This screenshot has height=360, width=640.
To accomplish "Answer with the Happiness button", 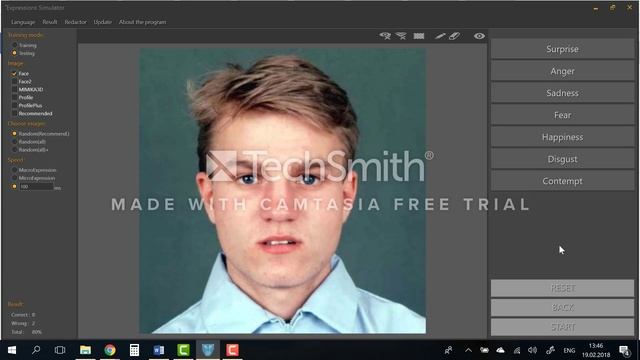I will pyautogui.click(x=562, y=137).
